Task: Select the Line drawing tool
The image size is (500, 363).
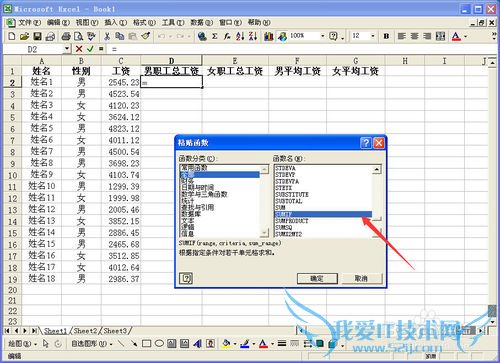Action: tap(121, 343)
